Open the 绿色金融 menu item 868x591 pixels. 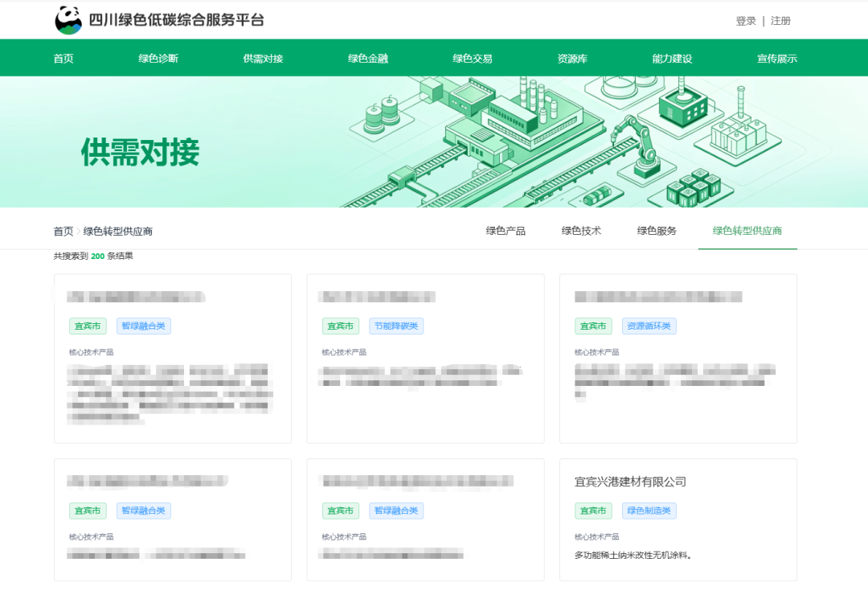tap(368, 58)
